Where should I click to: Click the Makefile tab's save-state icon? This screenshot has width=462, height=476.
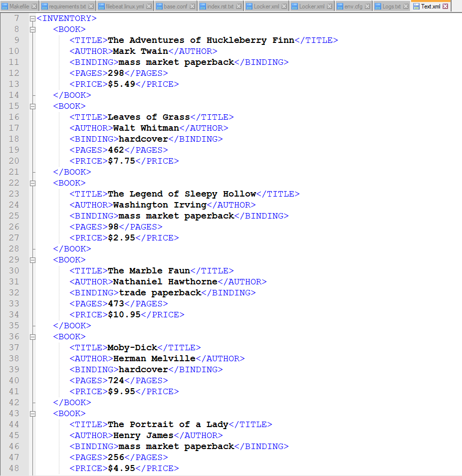[x=5, y=6]
